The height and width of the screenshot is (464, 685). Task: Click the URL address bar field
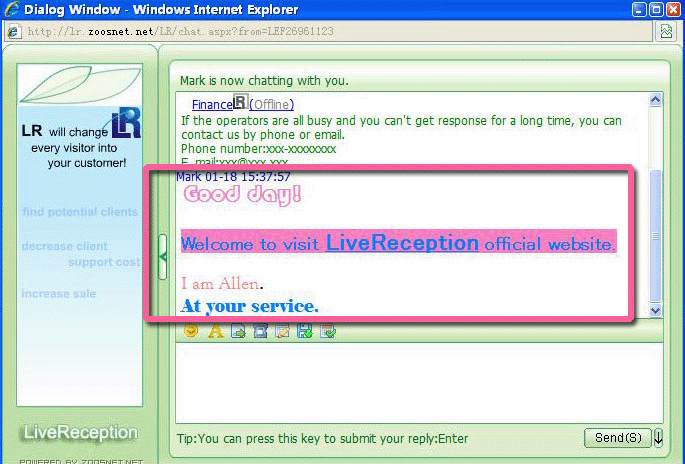click(328, 31)
